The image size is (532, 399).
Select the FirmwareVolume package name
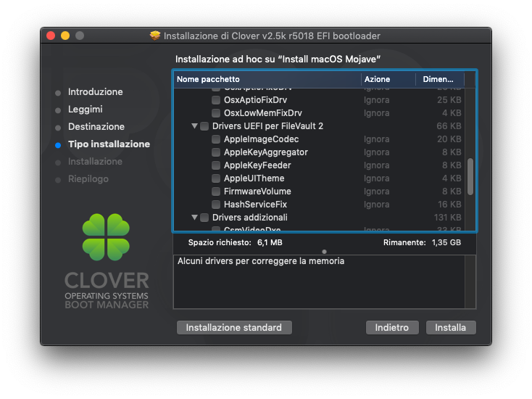(x=257, y=192)
